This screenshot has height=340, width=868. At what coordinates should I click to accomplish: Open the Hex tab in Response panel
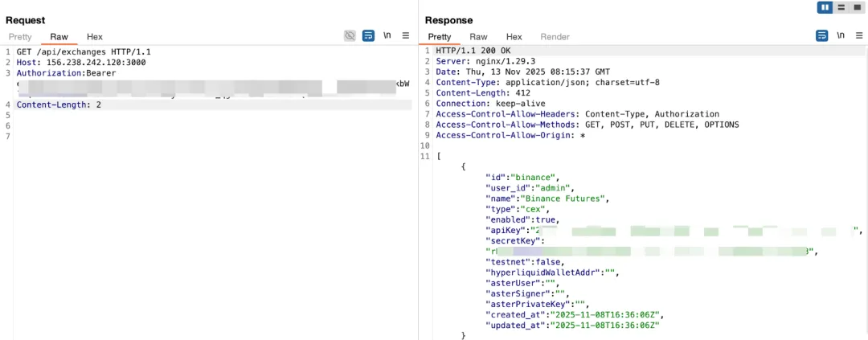[514, 37]
